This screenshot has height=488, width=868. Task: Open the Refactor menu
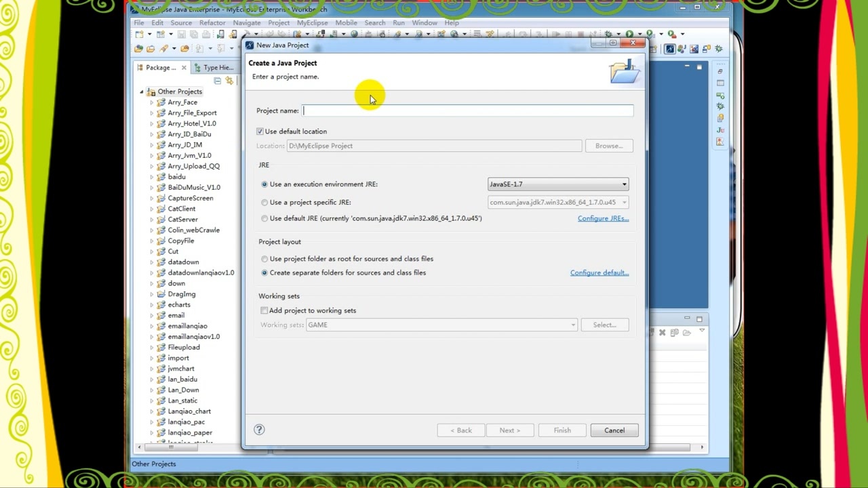212,22
